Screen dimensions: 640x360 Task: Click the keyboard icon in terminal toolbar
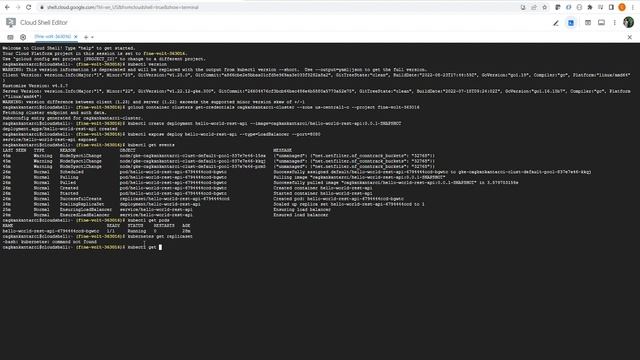click(x=10, y=37)
